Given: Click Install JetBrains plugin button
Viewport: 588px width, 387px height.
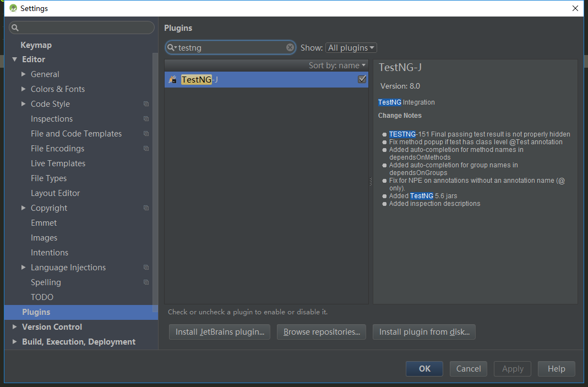Looking at the screenshot, I should point(220,332).
